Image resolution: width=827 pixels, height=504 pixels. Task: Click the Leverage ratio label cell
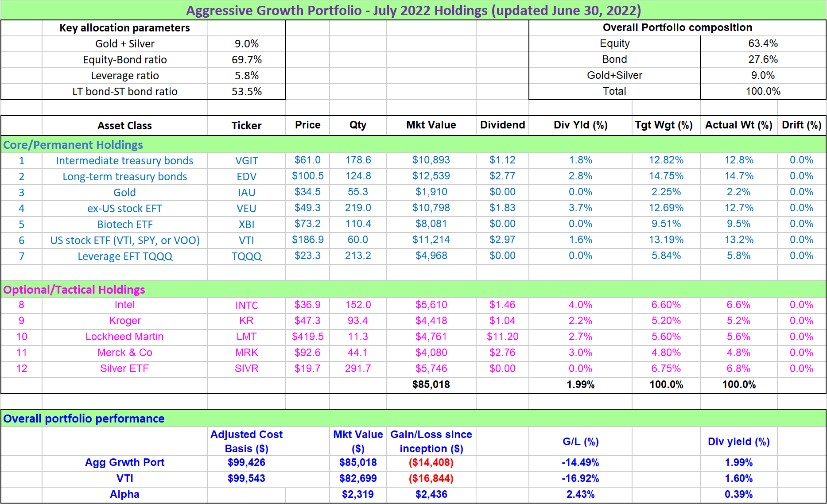pos(124,76)
